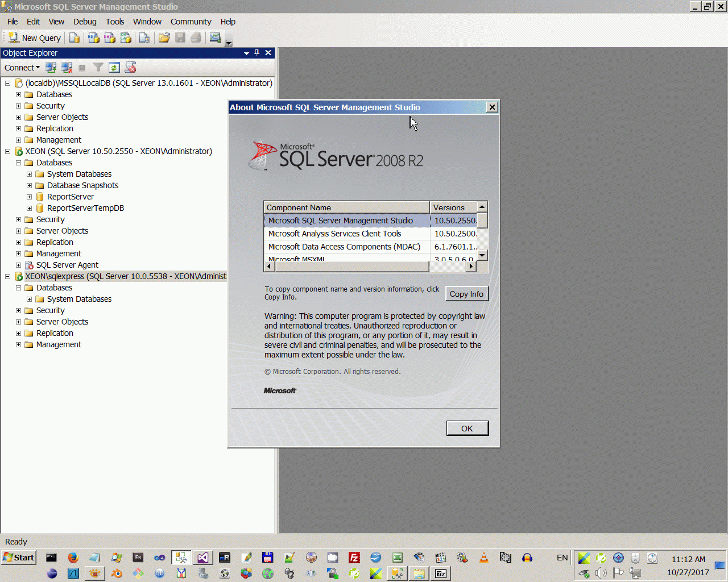Launch VLC media player from taskbar
Image resolution: width=728 pixels, height=582 pixels.
(484, 558)
